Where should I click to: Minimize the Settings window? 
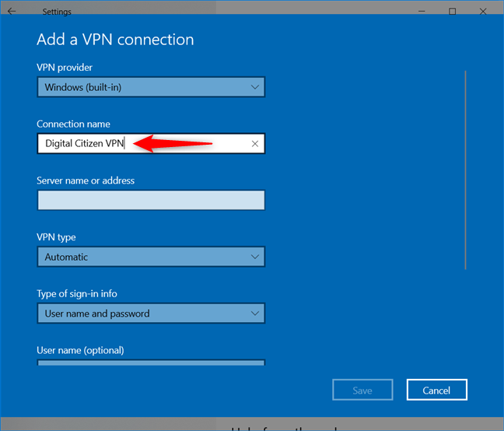coord(422,11)
